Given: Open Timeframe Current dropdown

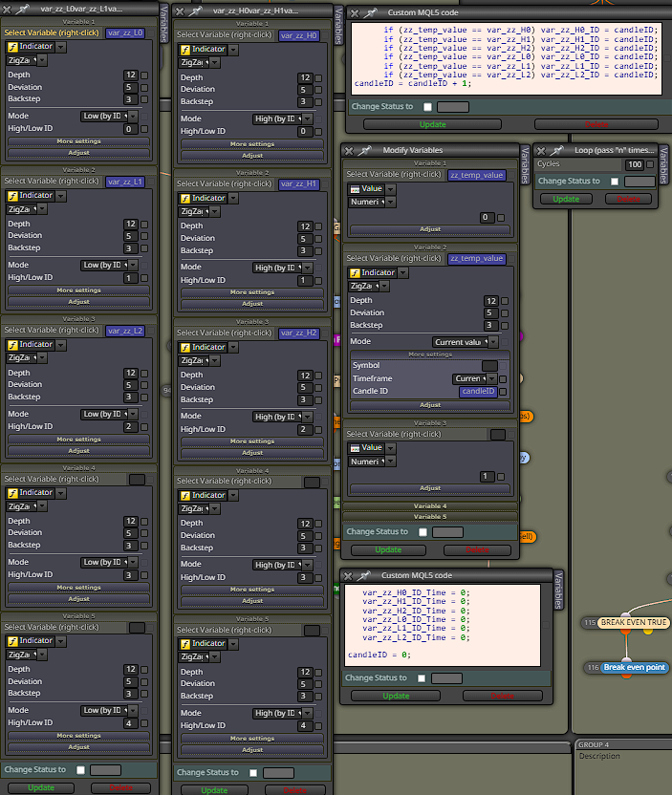Looking at the screenshot, I should pyautogui.click(x=491, y=378).
